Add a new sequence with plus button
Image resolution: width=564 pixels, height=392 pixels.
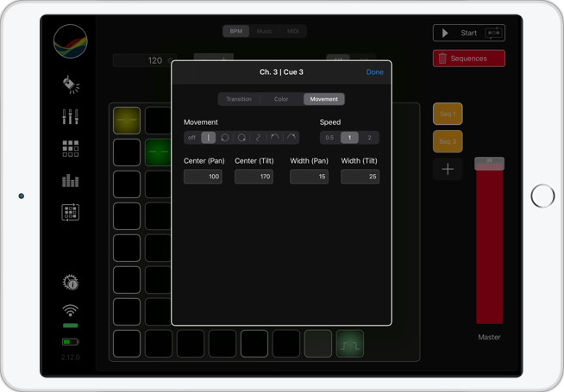point(448,169)
